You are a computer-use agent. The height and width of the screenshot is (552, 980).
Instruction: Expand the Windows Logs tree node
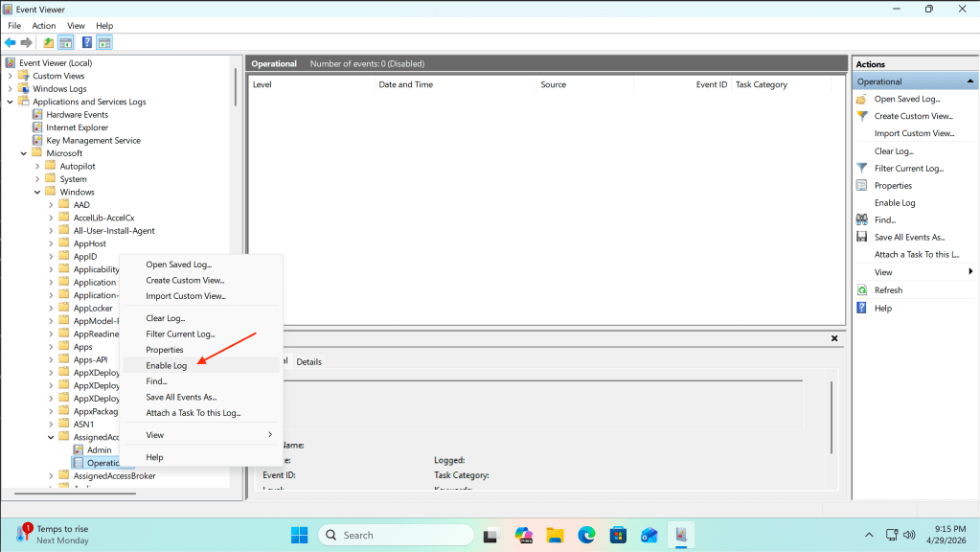pyautogui.click(x=11, y=89)
